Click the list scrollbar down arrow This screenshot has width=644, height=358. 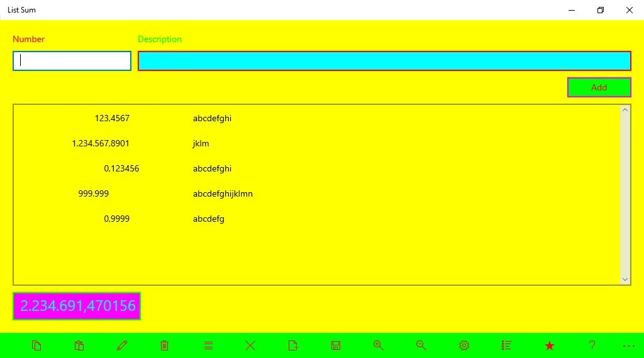tap(625, 279)
